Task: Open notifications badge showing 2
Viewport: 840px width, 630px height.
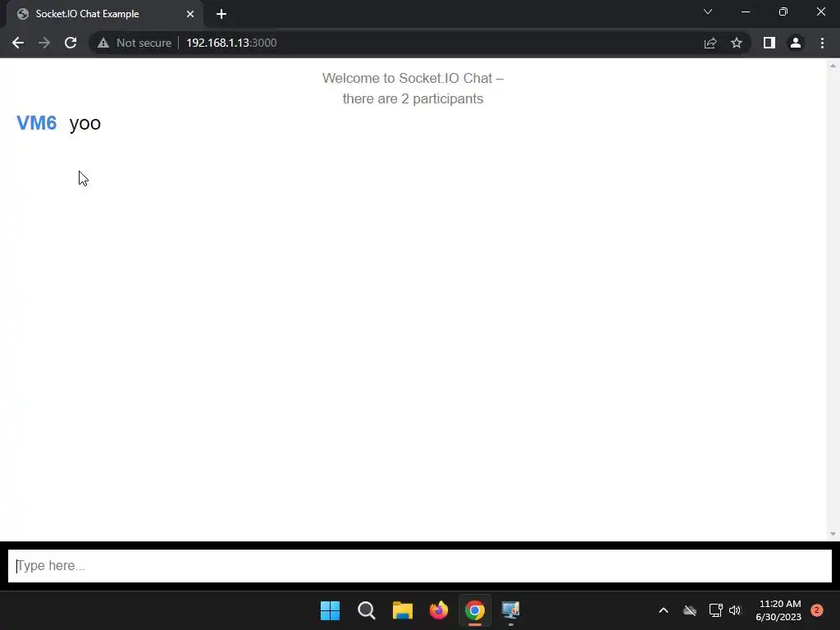Action: point(817,610)
